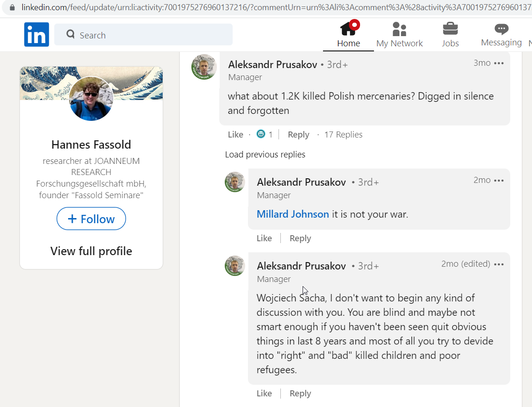The height and width of the screenshot is (407, 532).
Task: Open options menu on 2mo edited reply
Action: (499, 264)
